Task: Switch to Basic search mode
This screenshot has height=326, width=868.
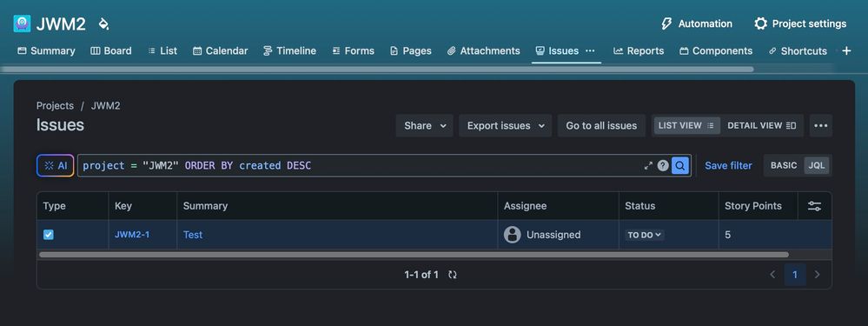Action: pyautogui.click(x=784, y=165)
